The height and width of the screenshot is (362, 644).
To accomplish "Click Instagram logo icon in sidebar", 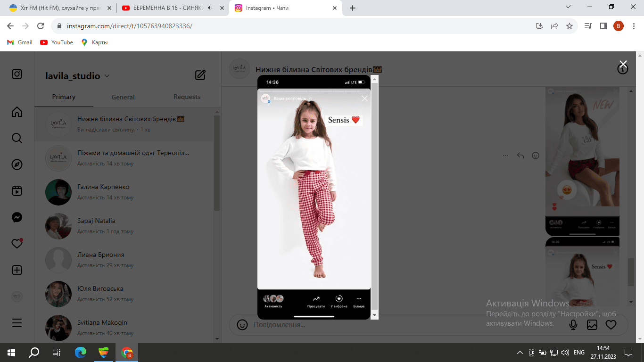I will pyautogui.click(x=17, y=74).
